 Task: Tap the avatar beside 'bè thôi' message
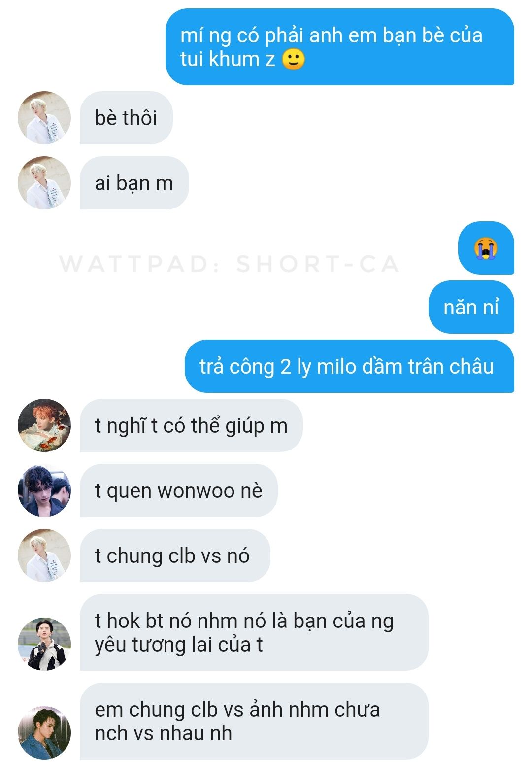pos(44,118)
